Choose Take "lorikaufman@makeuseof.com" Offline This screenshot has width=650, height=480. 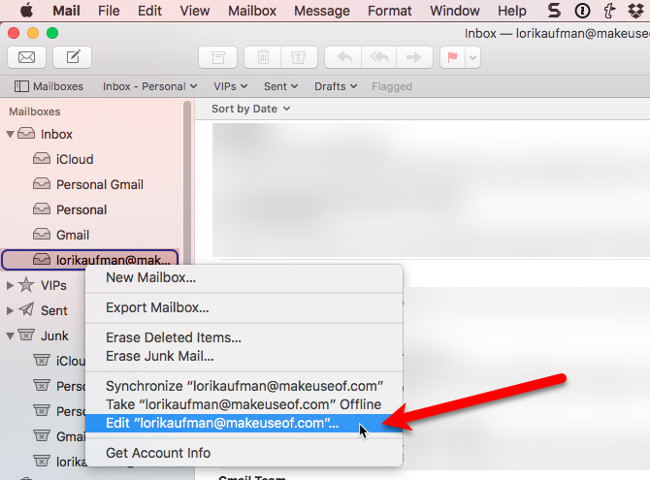pyautogui.click(x=244, y=404)
